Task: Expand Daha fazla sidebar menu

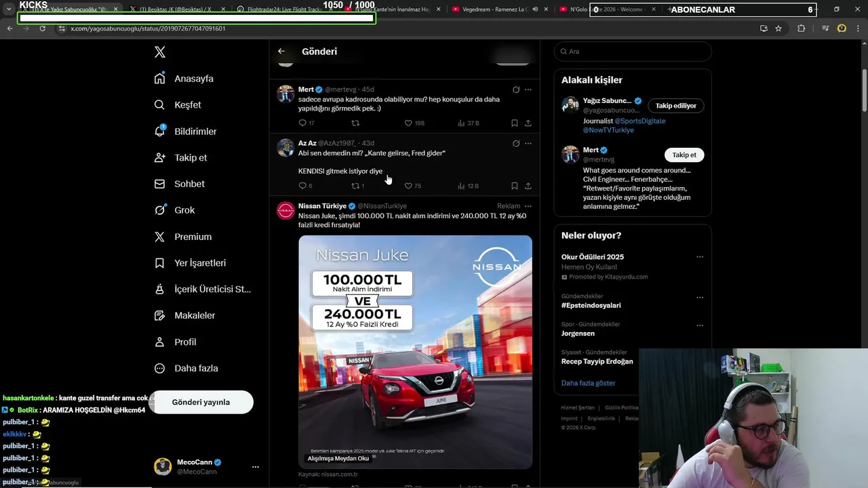Action: pyautogui.click(x=186, y=368)
